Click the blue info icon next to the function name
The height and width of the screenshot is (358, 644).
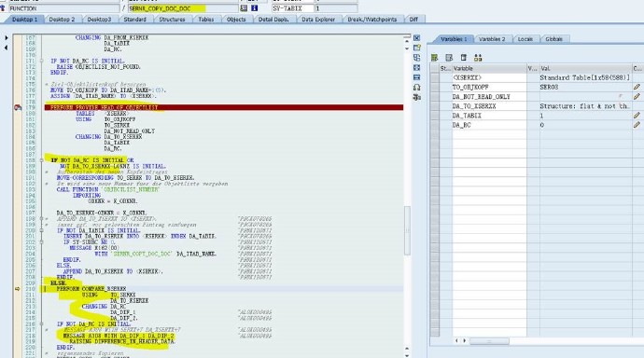pos(254,8)
